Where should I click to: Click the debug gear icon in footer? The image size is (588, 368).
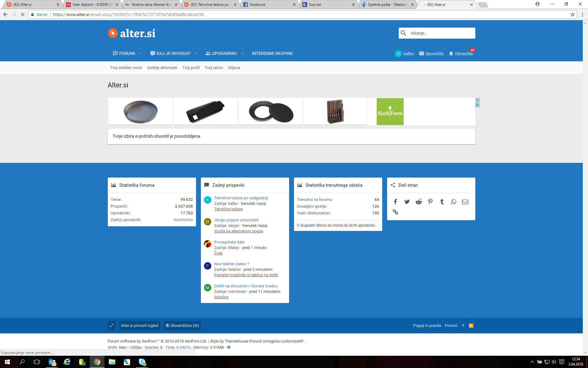(x=229, y=347)
